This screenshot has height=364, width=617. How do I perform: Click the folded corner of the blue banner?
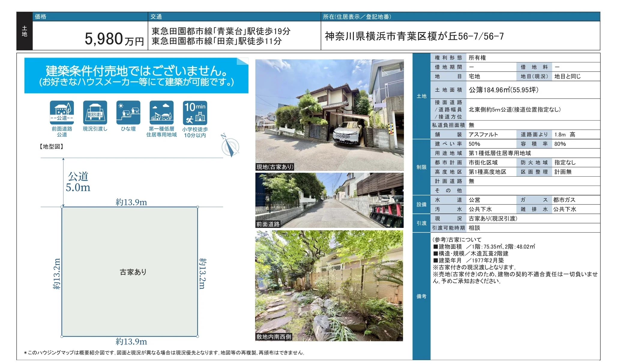242,61
